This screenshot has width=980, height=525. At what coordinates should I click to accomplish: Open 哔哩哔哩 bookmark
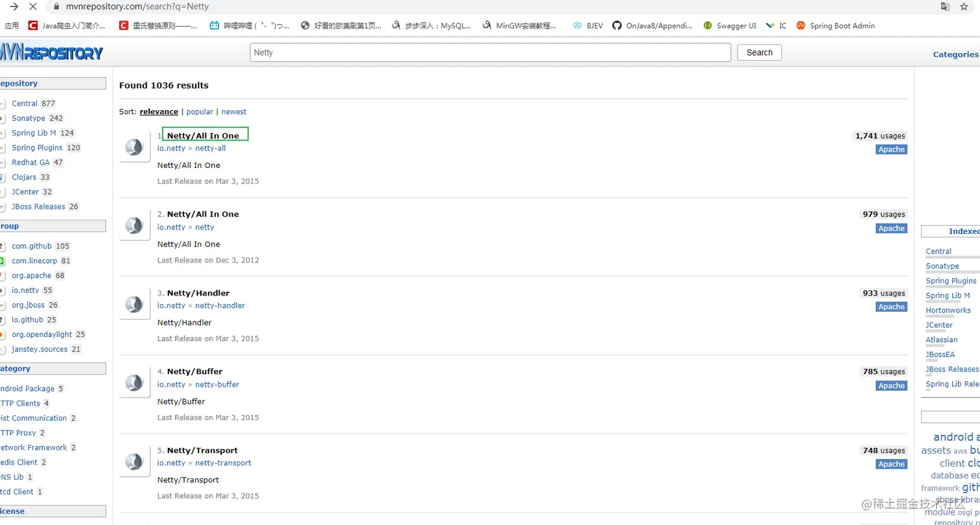point(249,26)
